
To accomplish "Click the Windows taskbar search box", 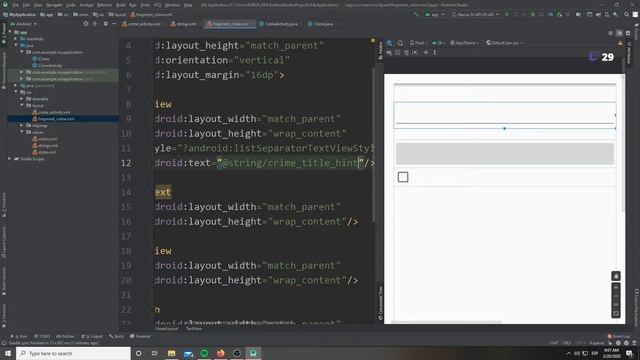I will point(73,353).
